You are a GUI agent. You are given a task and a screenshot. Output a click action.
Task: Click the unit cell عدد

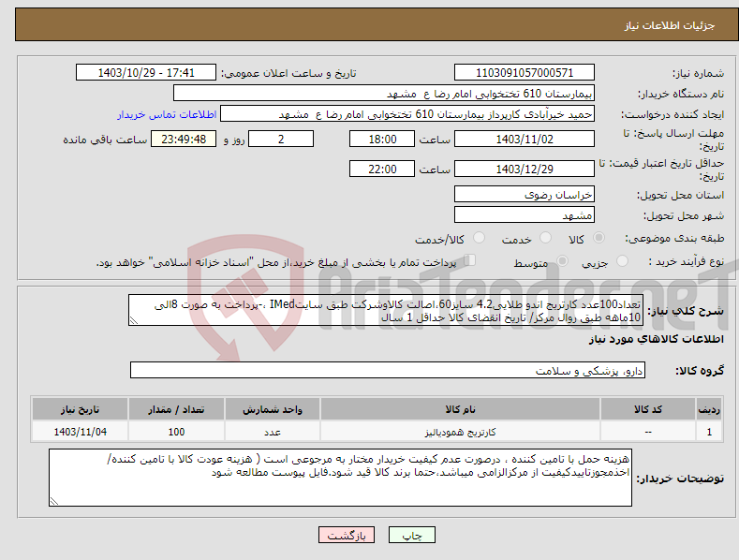[x=273, y=432]
